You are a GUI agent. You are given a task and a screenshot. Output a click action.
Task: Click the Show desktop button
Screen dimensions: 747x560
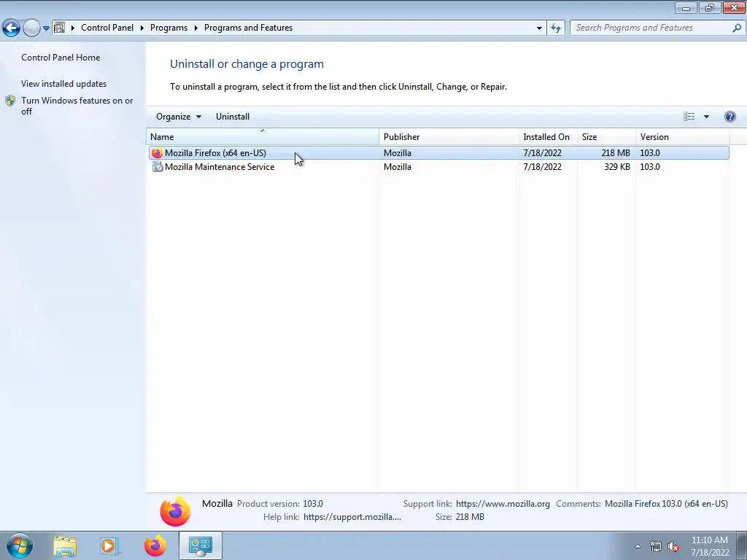[741, 545]
